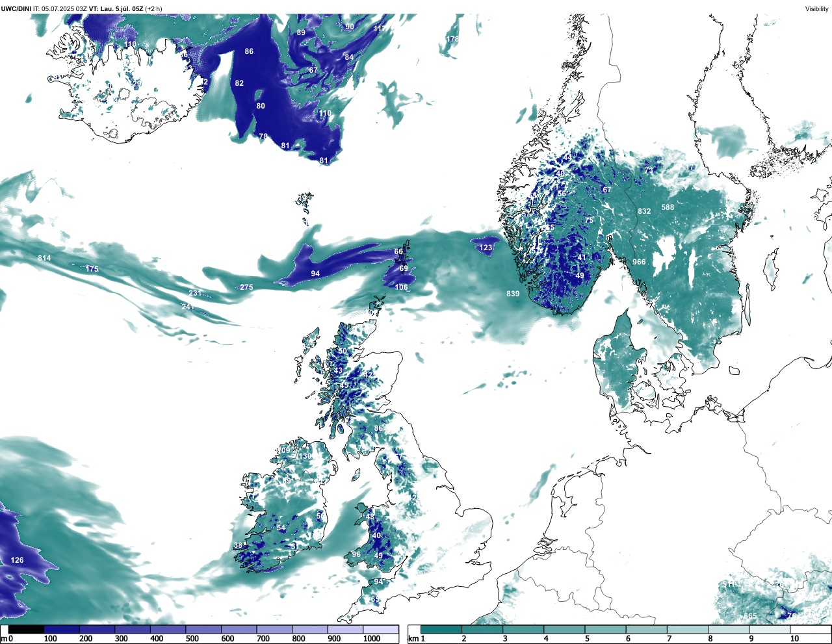Viewport: 832px width, 644px height.
Task: Click the 38 value on Ireland's southwest coast
Action: coord(238,545)
